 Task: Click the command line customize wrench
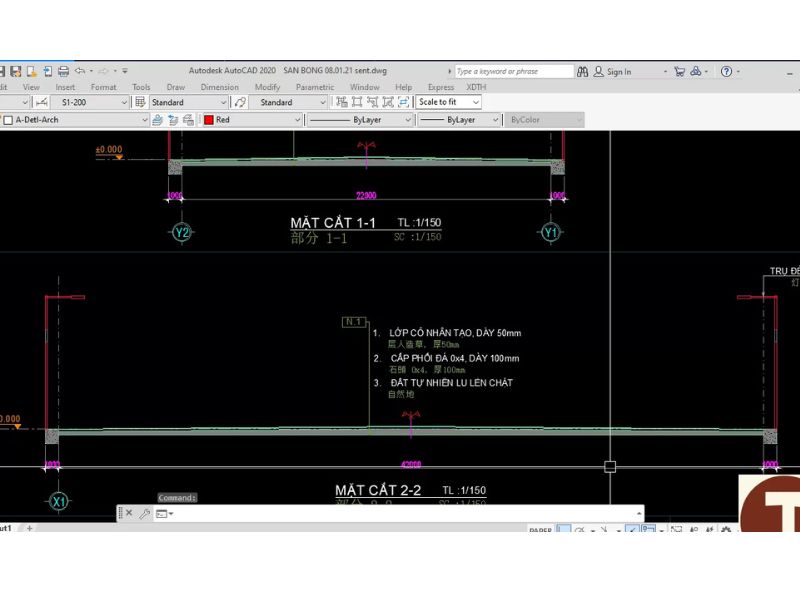(144, 513)
